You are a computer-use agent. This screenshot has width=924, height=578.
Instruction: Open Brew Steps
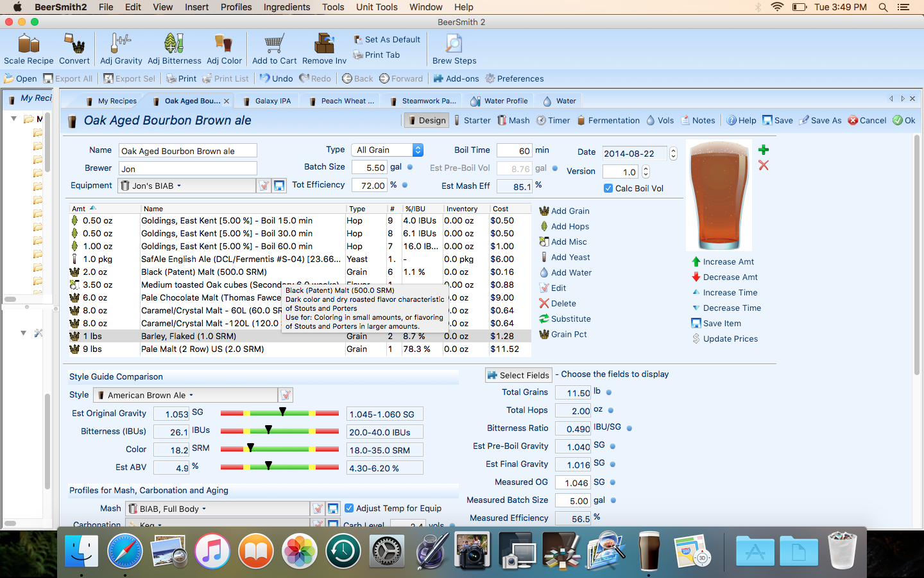coord(454,49)
